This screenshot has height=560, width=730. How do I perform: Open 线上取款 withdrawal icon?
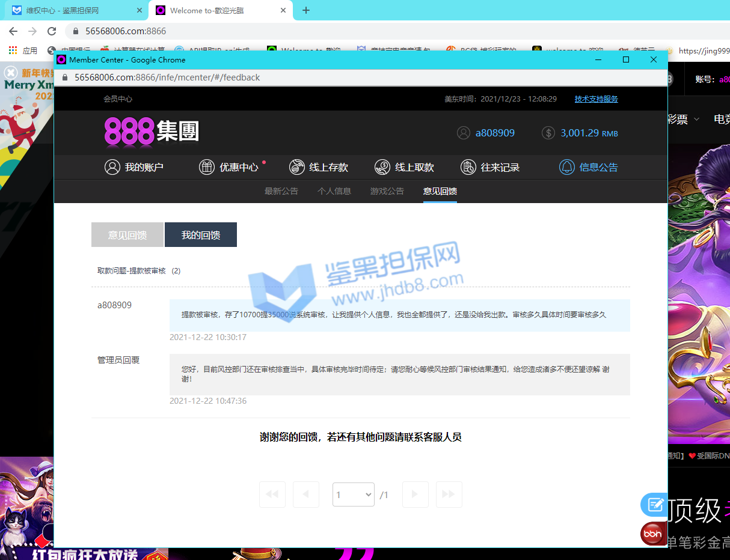382,167
